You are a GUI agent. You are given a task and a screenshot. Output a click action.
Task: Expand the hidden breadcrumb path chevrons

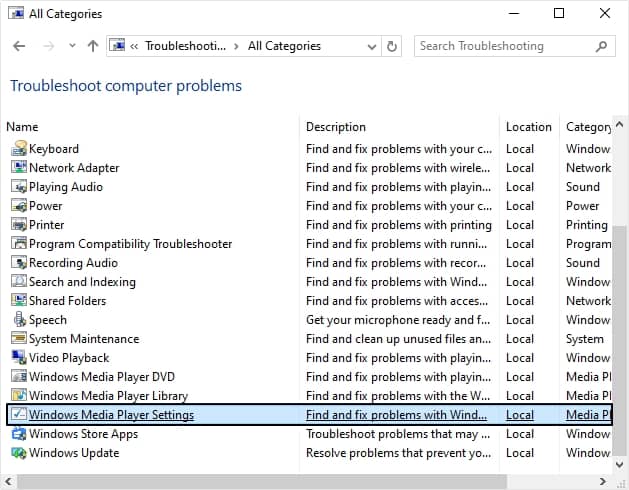point(134,47)
